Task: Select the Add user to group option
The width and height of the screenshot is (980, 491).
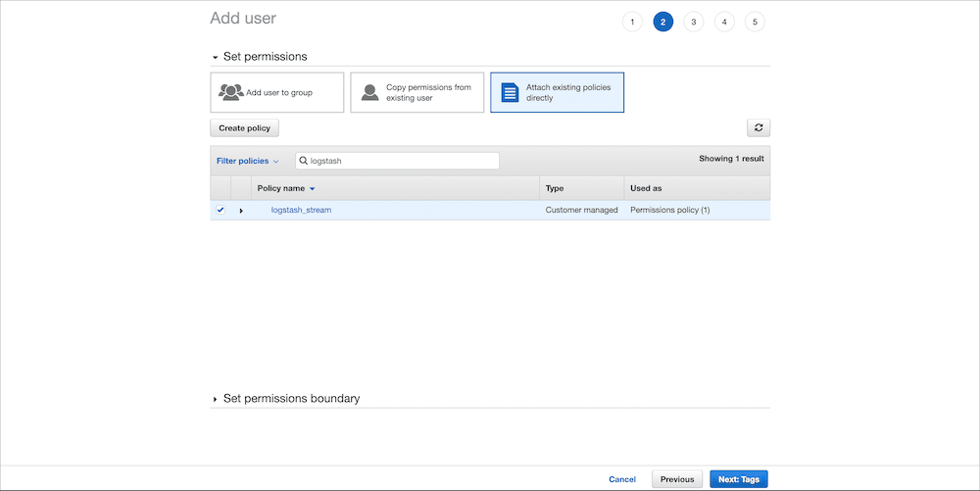Action: point(277,92)
